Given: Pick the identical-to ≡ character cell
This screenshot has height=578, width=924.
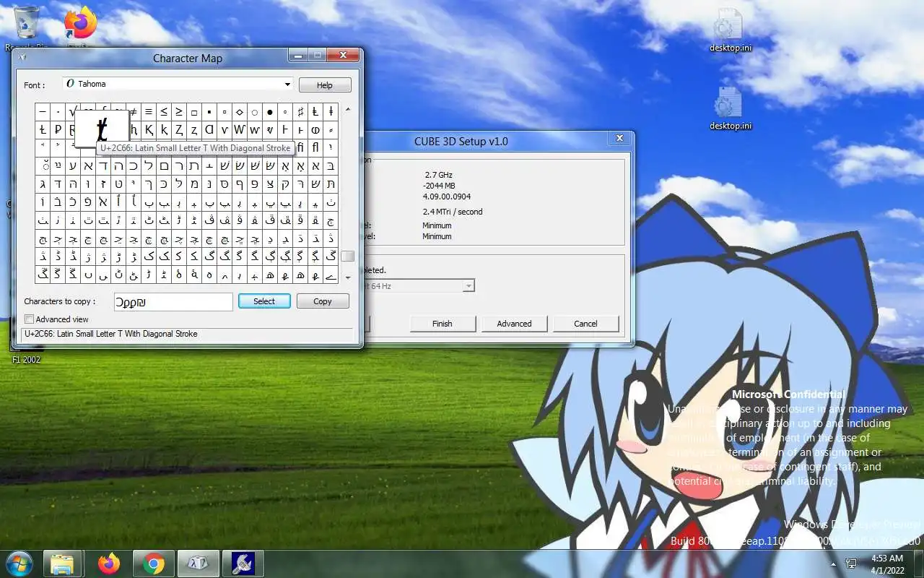Looking at the screenshot, I should point(149,112).
